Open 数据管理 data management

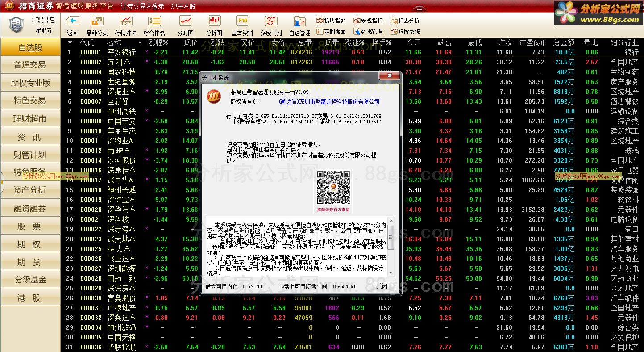click(x=368, y=31)
